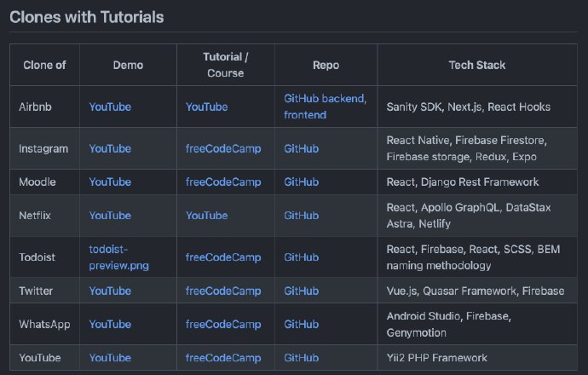The image size is (588, 375).
Task: Open the Netflix demo YouTube link
Action: tap(110, 216)
